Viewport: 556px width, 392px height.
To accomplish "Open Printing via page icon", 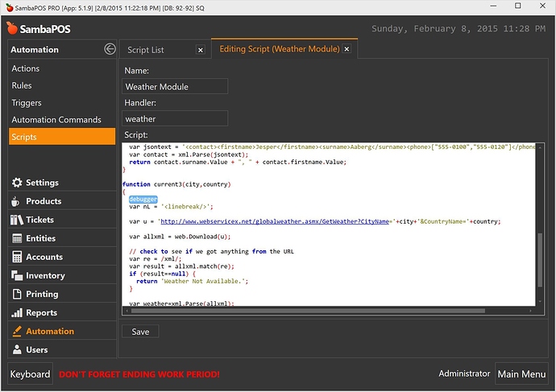I will [17, 294].
